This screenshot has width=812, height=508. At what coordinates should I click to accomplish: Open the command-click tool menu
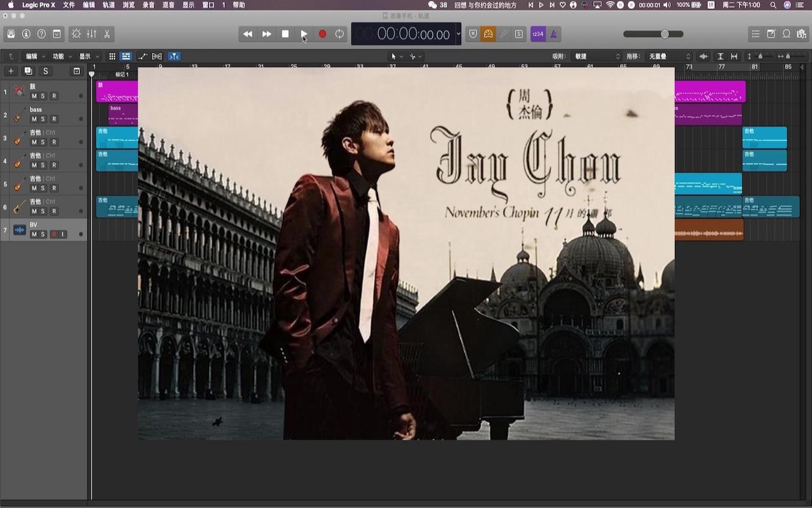click(x=415, y=56)
